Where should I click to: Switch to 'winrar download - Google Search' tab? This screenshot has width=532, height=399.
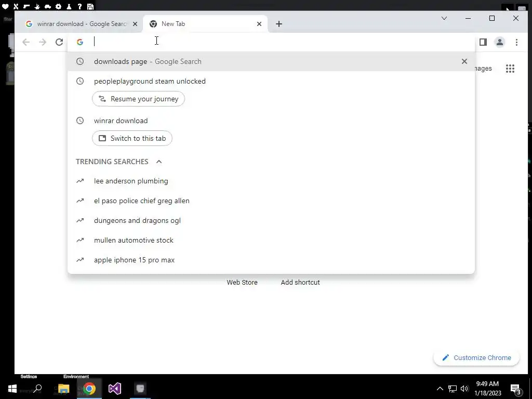click(x=82, y=24)
